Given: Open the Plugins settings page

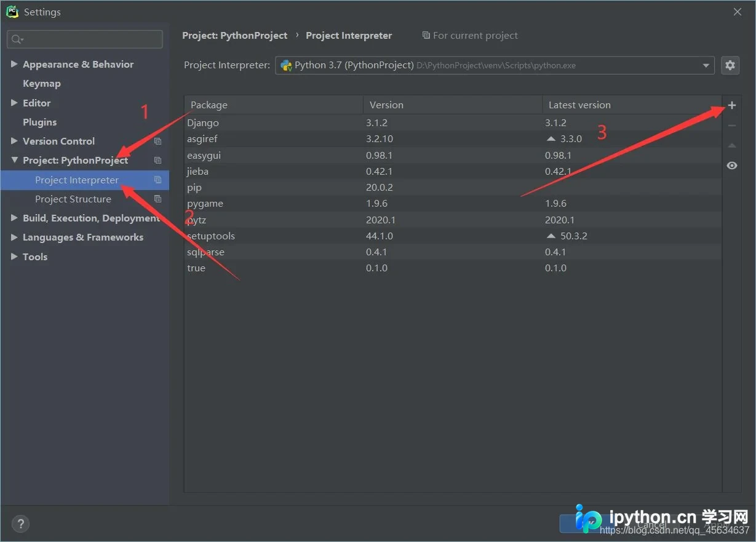Looking at the screenshot, I should 39,122.
